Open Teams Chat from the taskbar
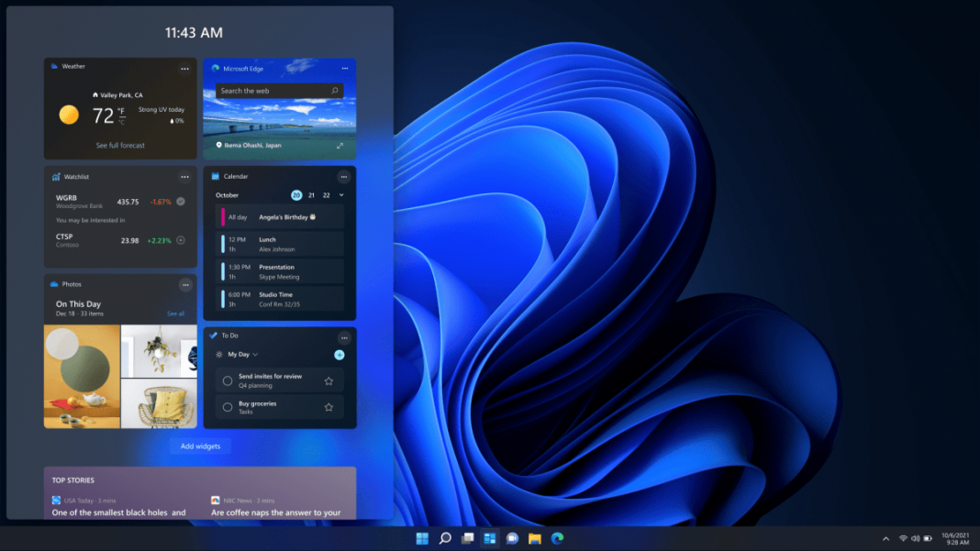This screenshot has width=980, height=551. click(x=510, y=538)
